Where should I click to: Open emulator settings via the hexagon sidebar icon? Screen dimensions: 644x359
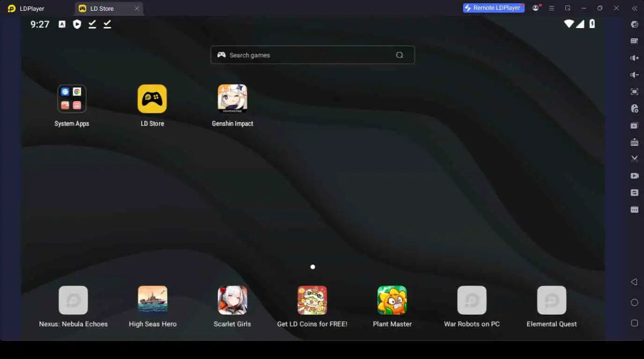[x=635, y=24]
